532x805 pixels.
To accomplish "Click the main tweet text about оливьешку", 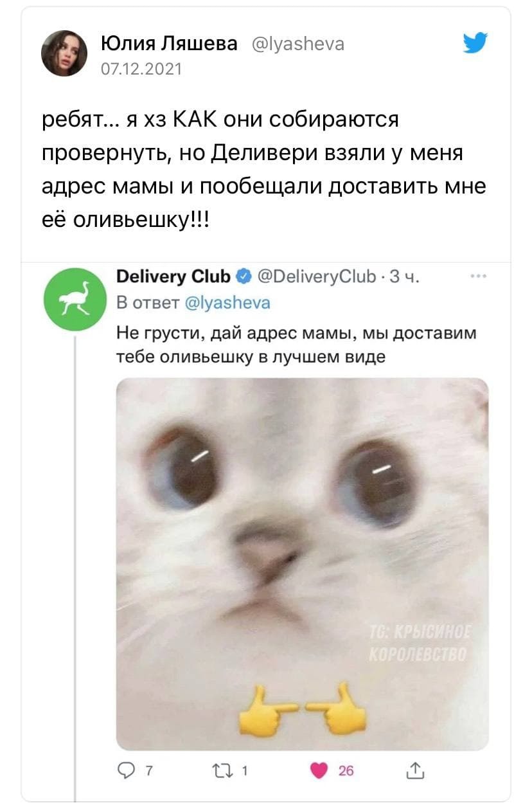I will click(263, 170).
